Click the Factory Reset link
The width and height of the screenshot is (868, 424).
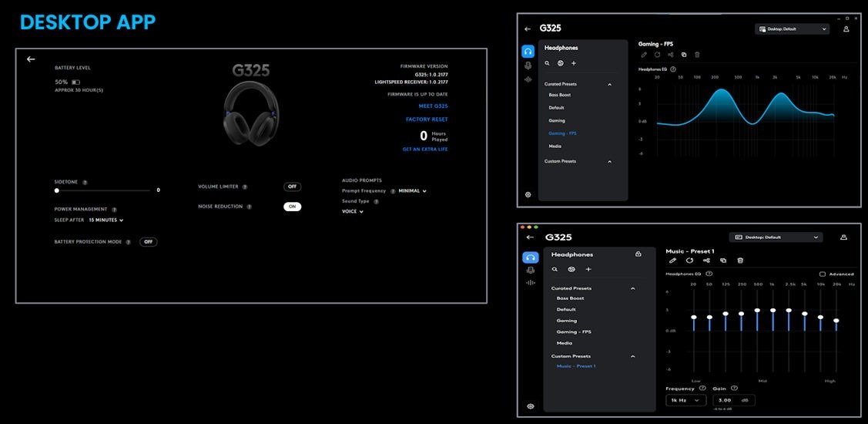[427, 119]
